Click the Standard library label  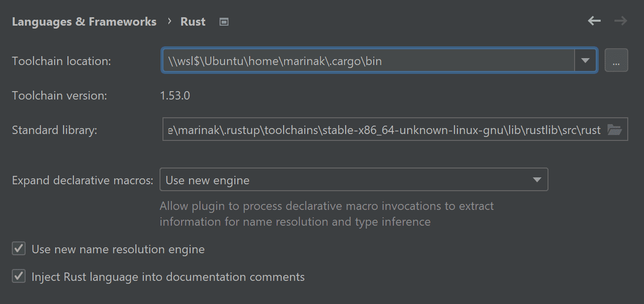point(55,130)
